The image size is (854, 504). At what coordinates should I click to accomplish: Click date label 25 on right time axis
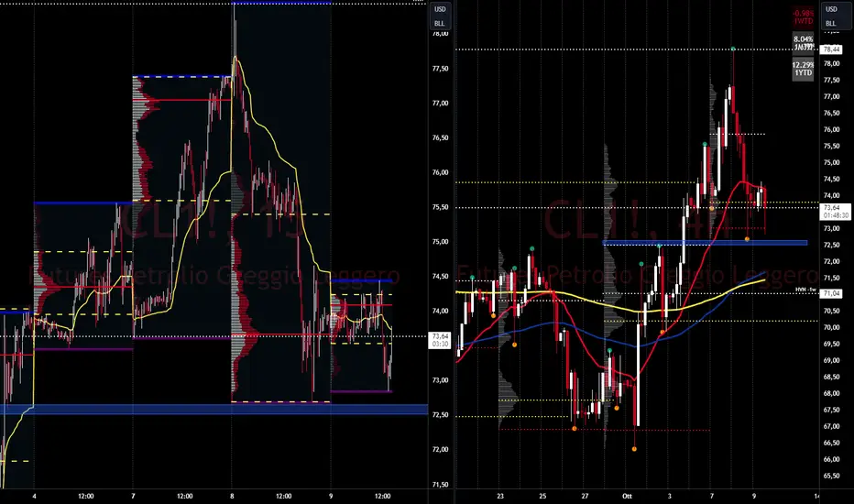[x=542, y=497]
